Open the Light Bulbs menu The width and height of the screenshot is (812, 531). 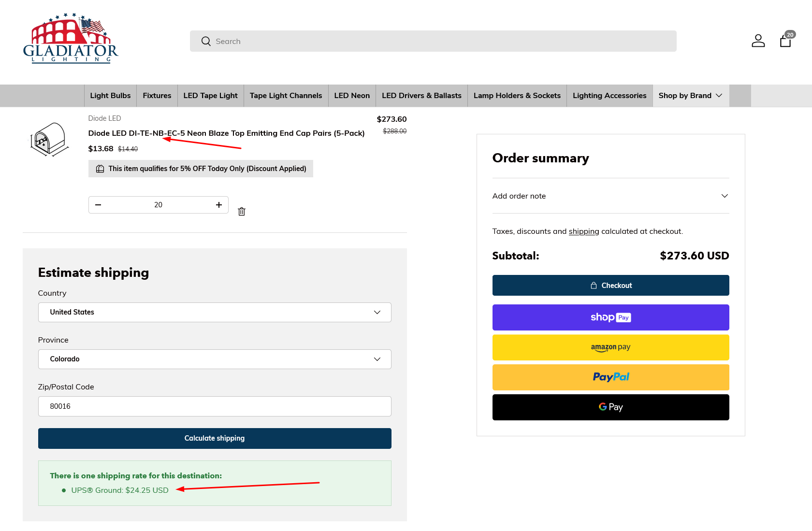110,96
